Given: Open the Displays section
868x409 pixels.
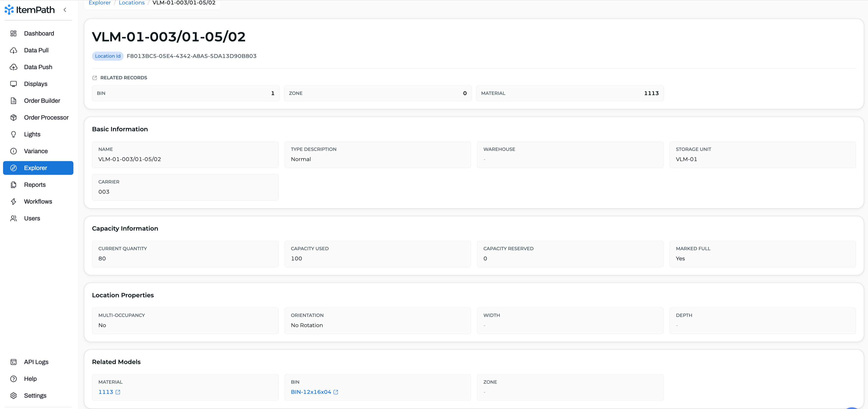Looking at the screenshot, I should click(x=38, y=84).
